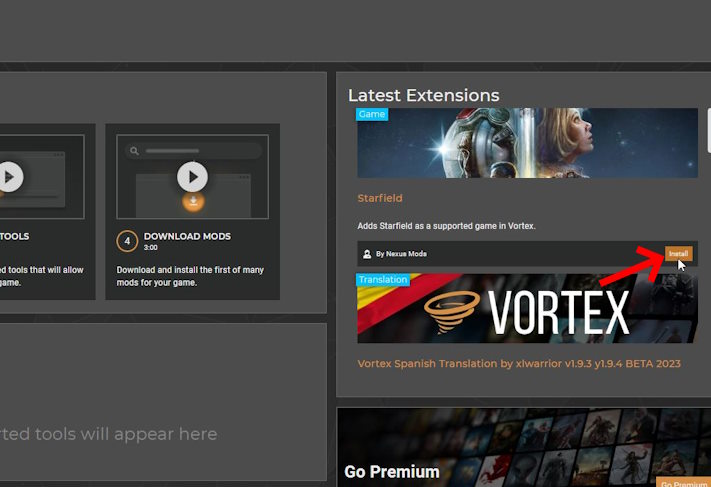
Task: Select the blue Game category tag
Action: pos(372,114)
